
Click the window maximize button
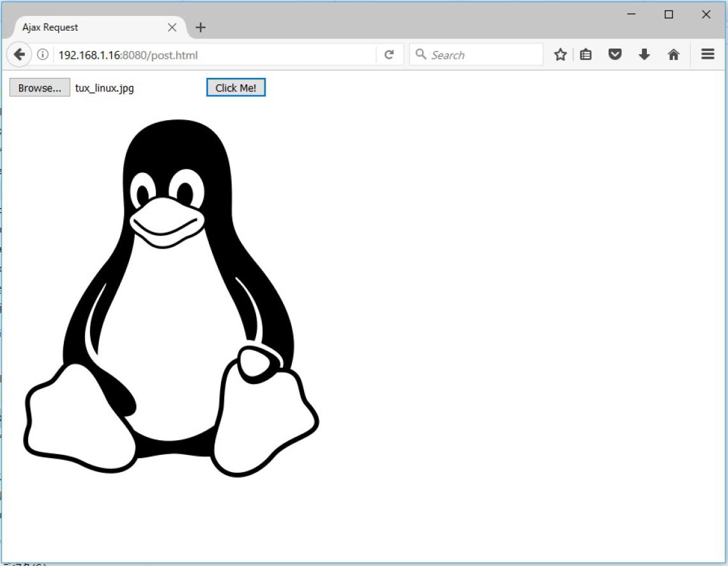(x=668, y=14)
